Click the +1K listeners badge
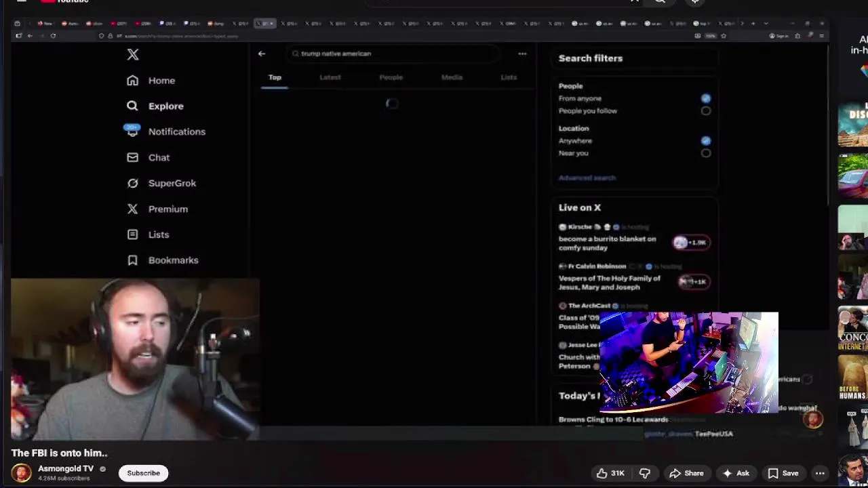868x488 pixels. click(x=693, y=281)
